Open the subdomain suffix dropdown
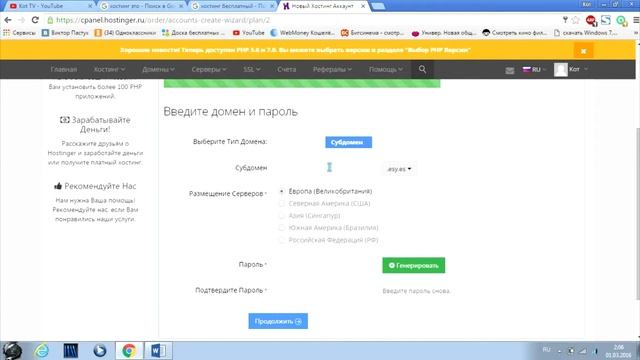Viewport: 640px width, 360px height. tap(399, 169)
